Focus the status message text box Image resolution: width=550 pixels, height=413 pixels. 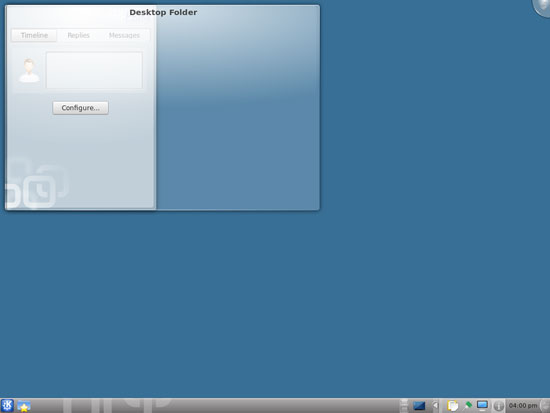coord(94,70)
